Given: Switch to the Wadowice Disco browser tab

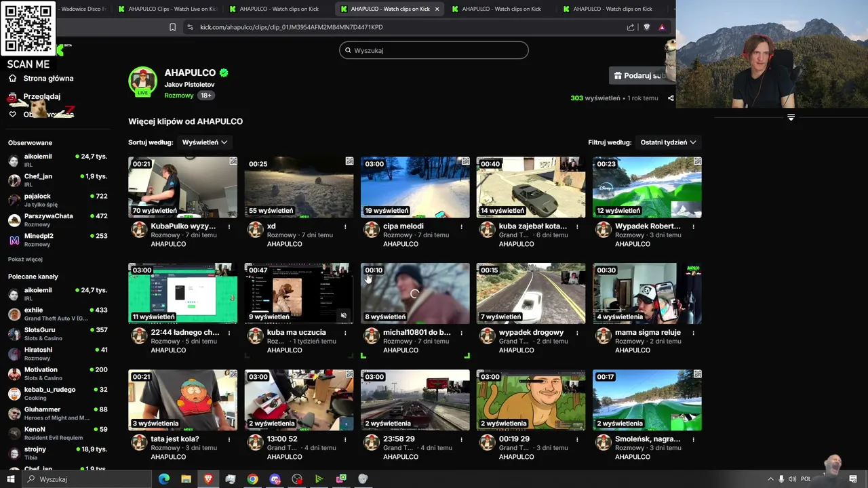Looking at the screenshot, I should click(81, 9).
